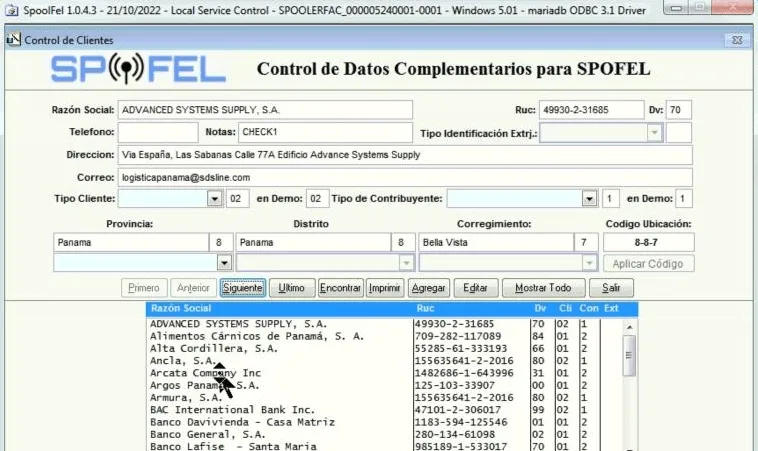Expand the Corregimiento selection dropdown

[589, 263]
